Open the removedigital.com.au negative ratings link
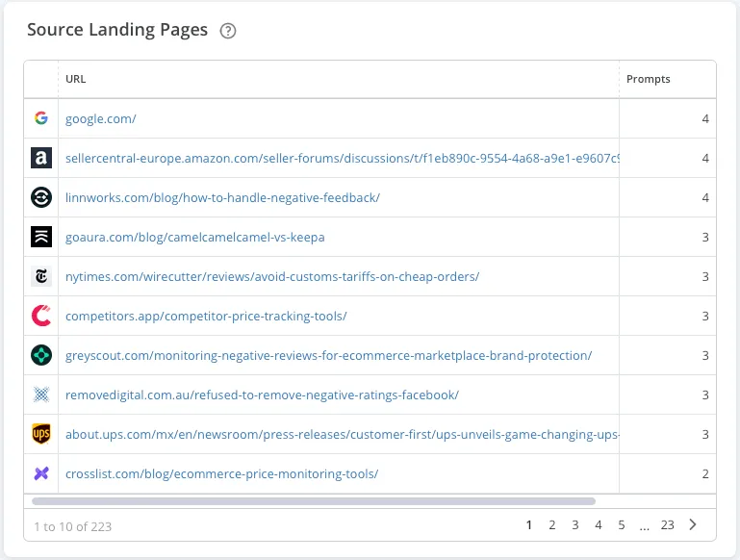The width and height of the screenshot is (740, 560). click(262, 395)
